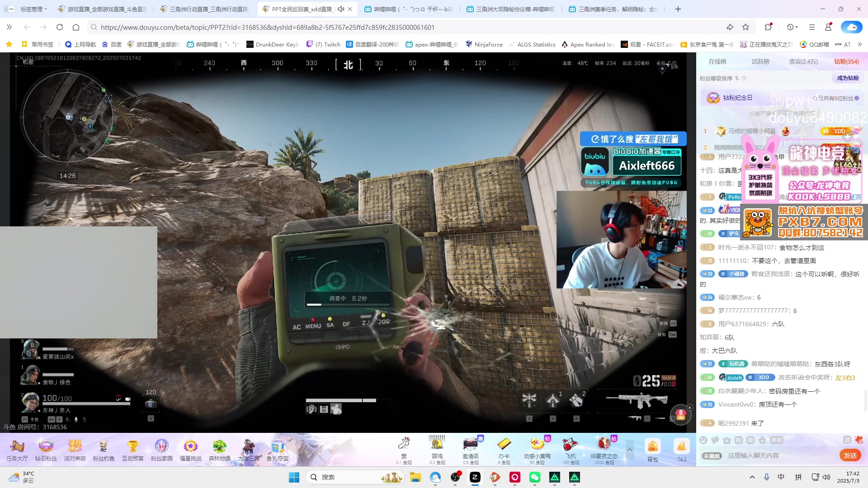Toggle microphone in system tray
The image size is (868, 488).
point(767,477)
